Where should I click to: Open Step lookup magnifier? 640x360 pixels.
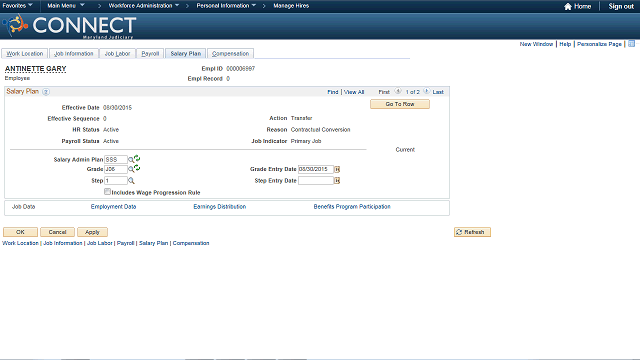(131, 180)
